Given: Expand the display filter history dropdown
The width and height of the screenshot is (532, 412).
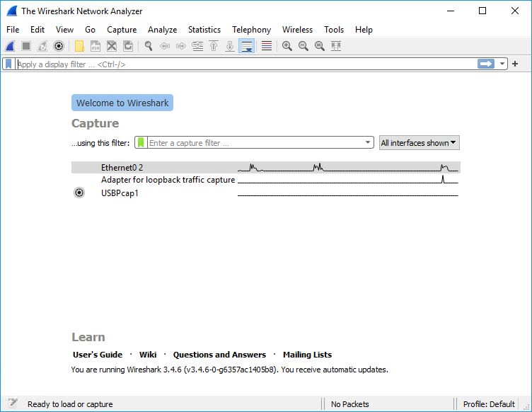Looking at the screenshot, I should [502, 64].
